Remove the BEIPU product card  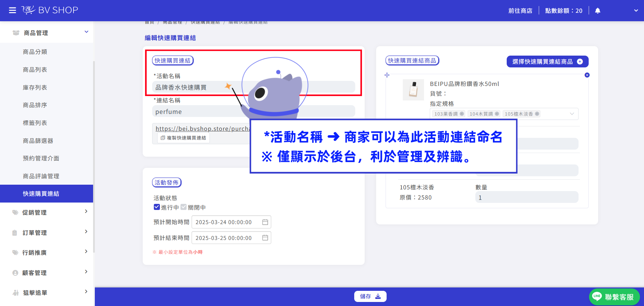587,75
